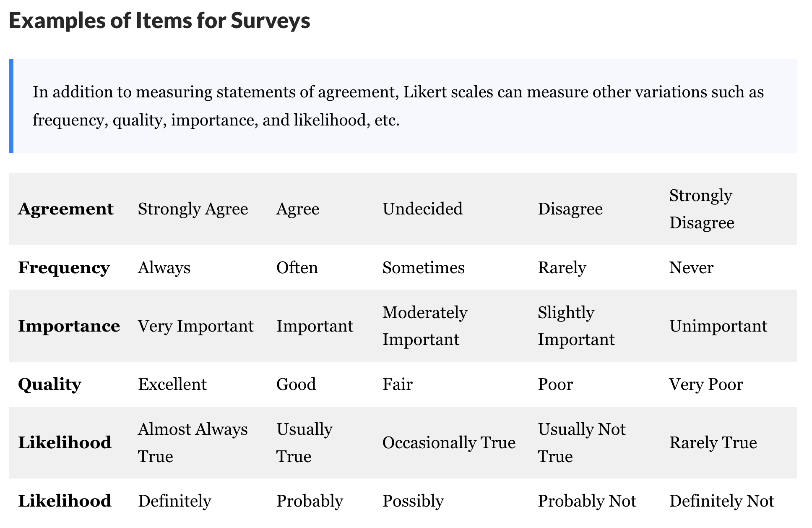
Task: Select the 'Occasionally True' cell
Action: tap(449, 443)
